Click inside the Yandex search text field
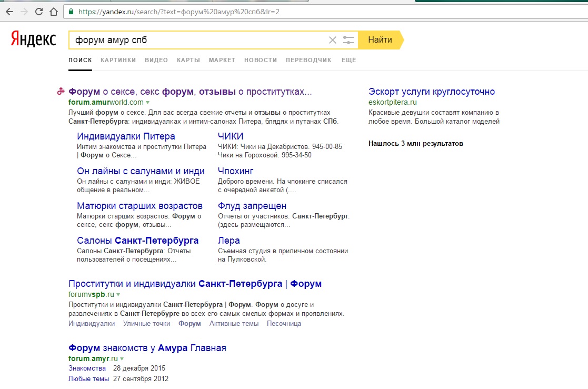Screen dimensions: 588x389 (200, 40)
